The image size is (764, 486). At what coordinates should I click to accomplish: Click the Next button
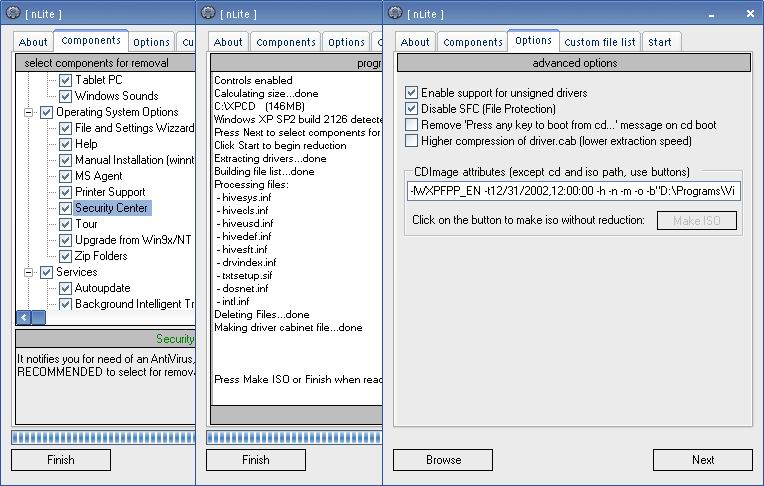[703, 460]
